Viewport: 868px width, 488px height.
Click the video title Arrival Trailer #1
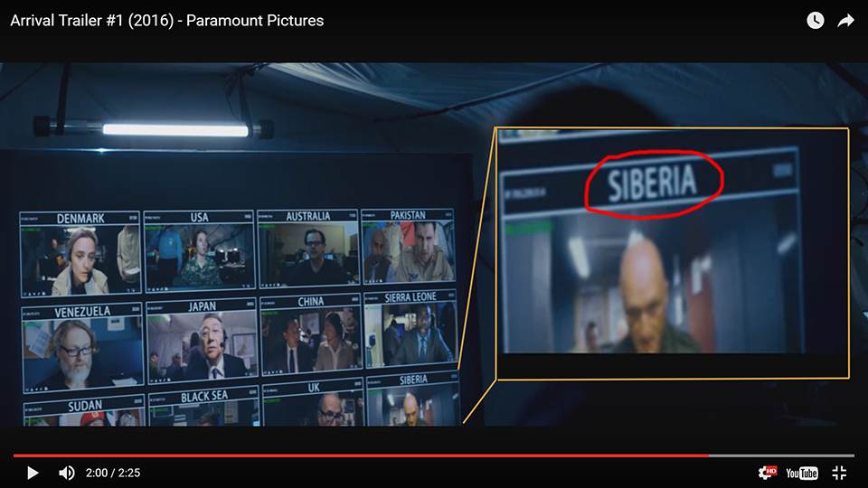[x=166, y=21]
